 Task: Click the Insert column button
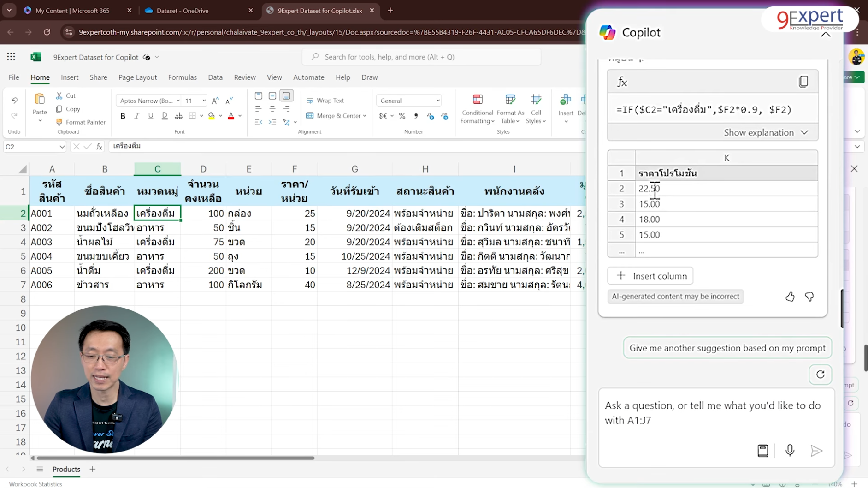pyautogui.click(x=650, y=276)
